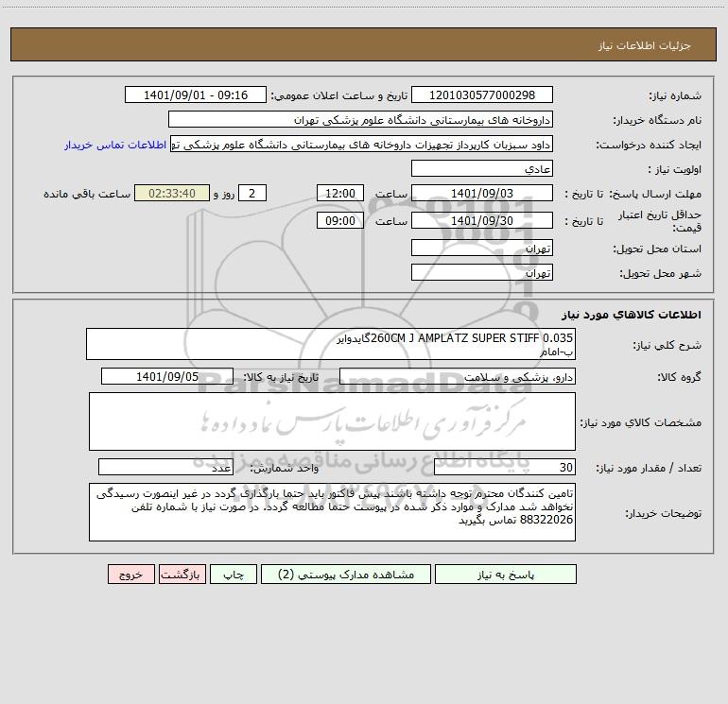Screen dimensions: 728x704
Task: Click label 'مشخصات کالای مورد نیاز:'
Action: (641, 422)
